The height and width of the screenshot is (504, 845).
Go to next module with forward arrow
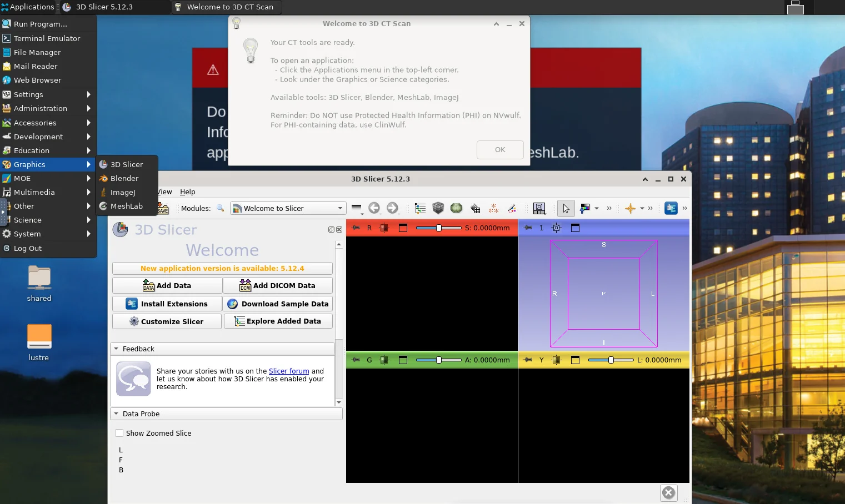[x=393, y=208]
